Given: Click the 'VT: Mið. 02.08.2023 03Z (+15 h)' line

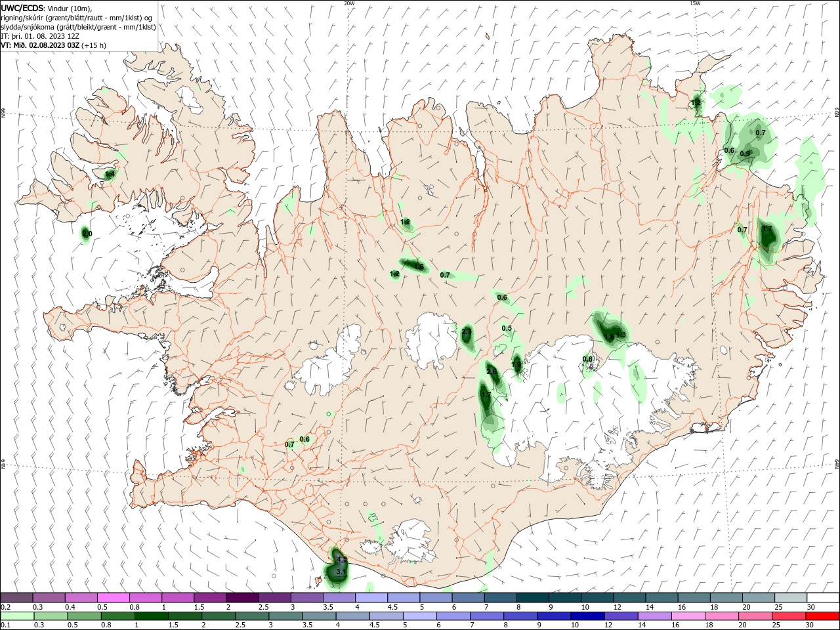Looking at the screenshot, I should [54, 45].
